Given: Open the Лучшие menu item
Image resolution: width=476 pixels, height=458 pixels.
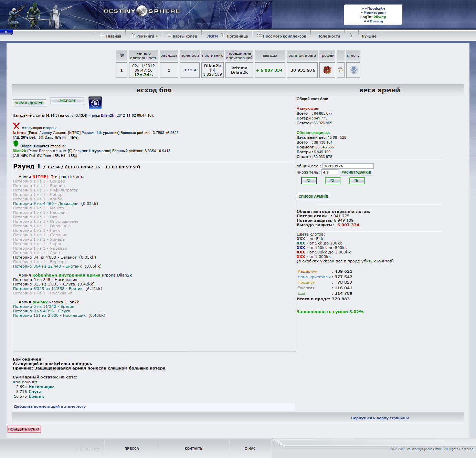Looking at the screenshot, I should coord(369,36).
